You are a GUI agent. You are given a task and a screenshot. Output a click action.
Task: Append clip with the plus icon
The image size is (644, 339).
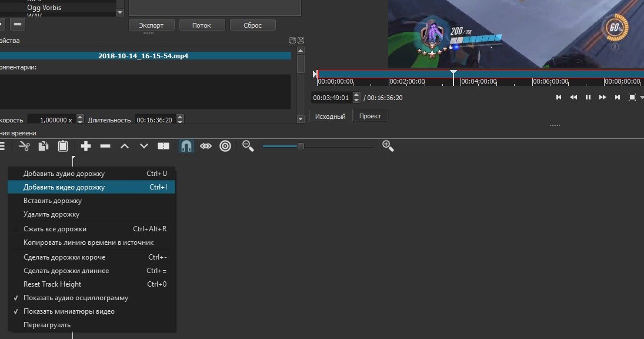(85, 146)
